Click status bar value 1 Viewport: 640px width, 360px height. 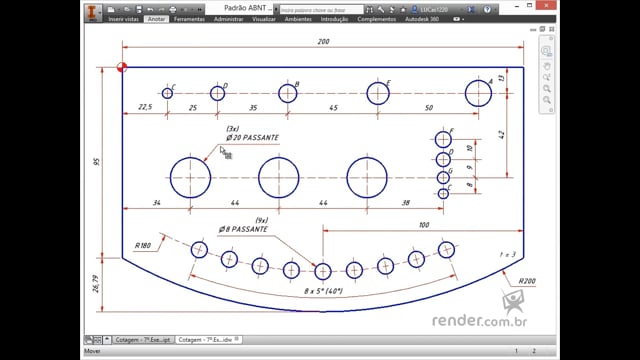click(516, 351)
